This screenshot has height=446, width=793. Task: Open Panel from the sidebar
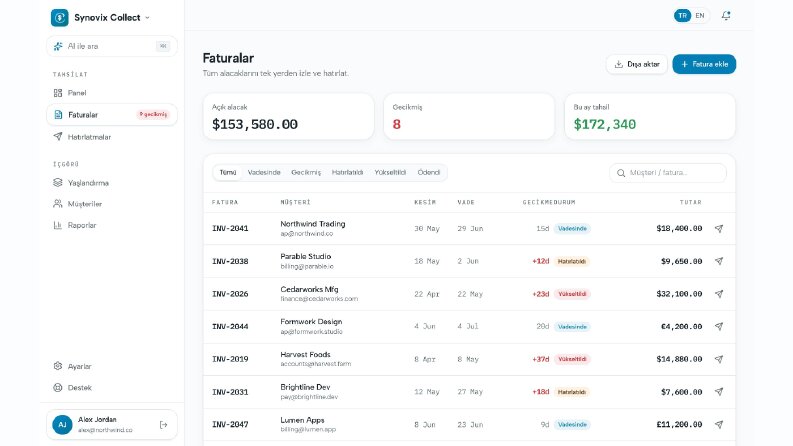[112, 93]
